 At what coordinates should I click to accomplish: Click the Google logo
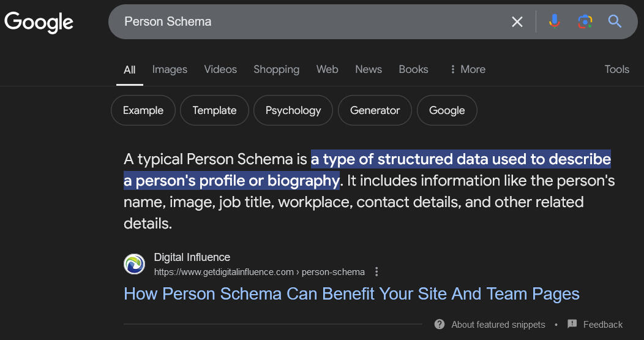(x=39, y=22)
